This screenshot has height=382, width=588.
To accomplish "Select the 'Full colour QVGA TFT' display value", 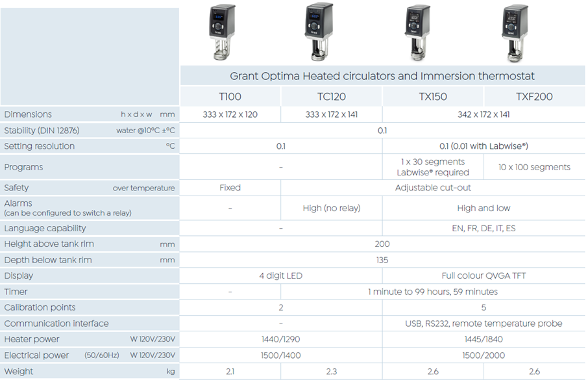I will pyautogui.click(x=484, y=276).
